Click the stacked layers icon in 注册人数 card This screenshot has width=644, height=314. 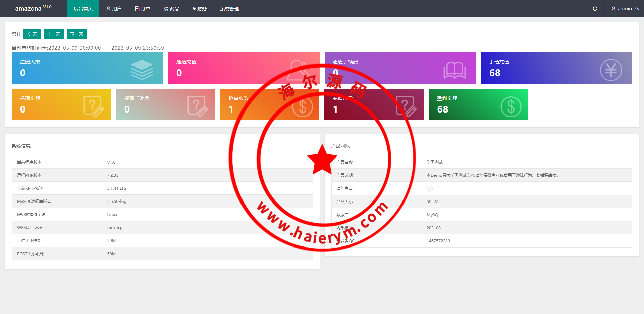142,70
